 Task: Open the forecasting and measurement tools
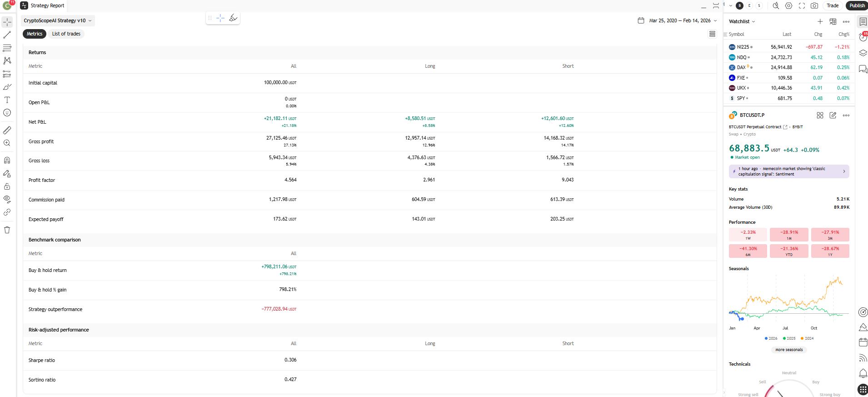(7, 74)
